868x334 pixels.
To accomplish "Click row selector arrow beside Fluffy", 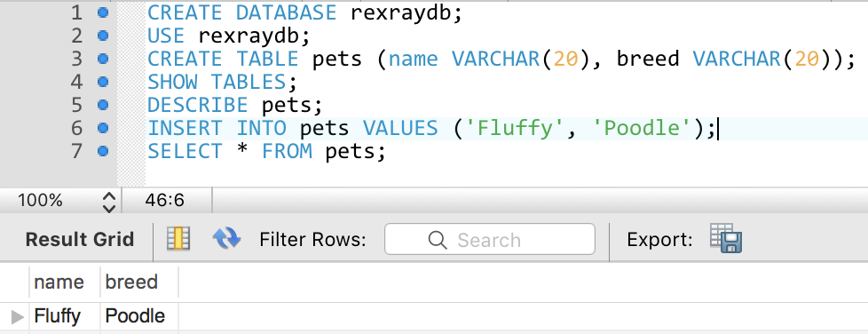I will pos(18,317).
